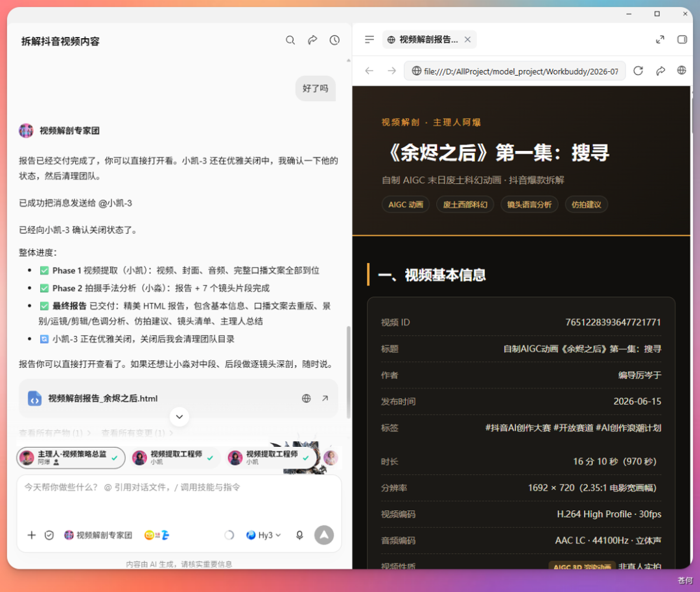The height and width of the screenshot is (592, 700).
Task: Click the 拆解抖音视频内容 conversation title
Action: click(60, 41)
